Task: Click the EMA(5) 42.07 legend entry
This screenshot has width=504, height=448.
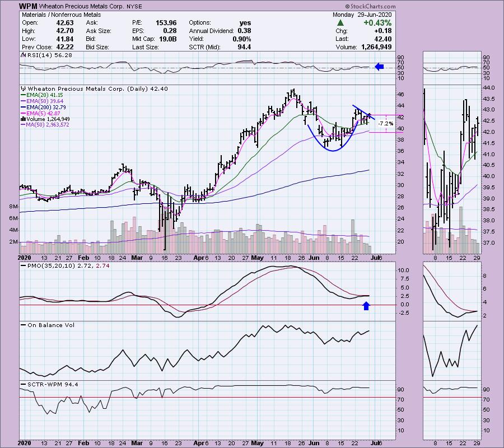Action: [x=43, y=114]
